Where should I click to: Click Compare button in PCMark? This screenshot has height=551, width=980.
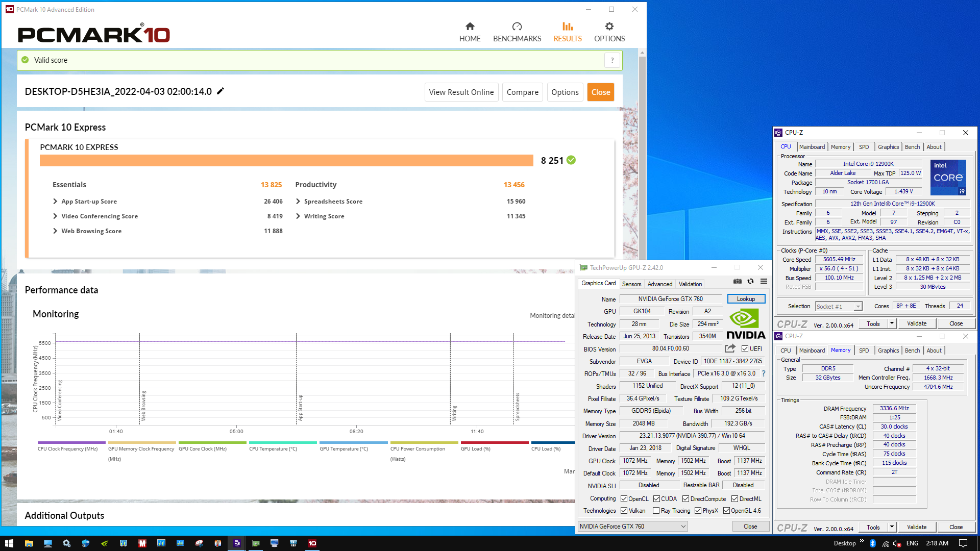pyautogui.click(x=523, y=92)
